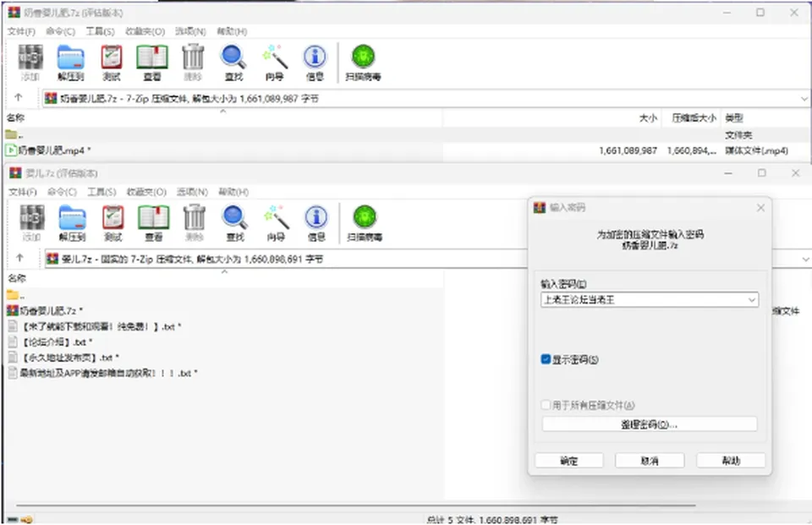Image resolution: width=812 pixels, height=525 pixels.
Task: Open 文件(F) menu in 奶香婴儿肥.7z window
Action: [x=21, y=31]
